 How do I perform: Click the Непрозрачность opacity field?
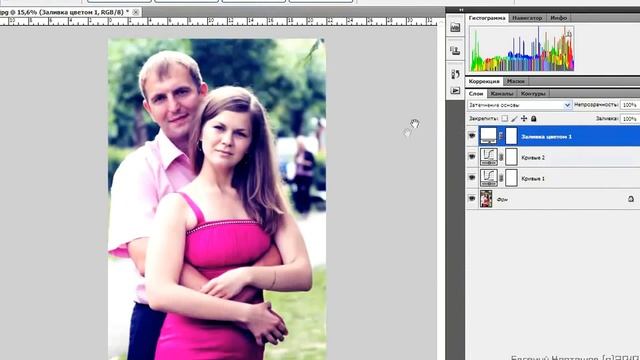coord(630,105)
